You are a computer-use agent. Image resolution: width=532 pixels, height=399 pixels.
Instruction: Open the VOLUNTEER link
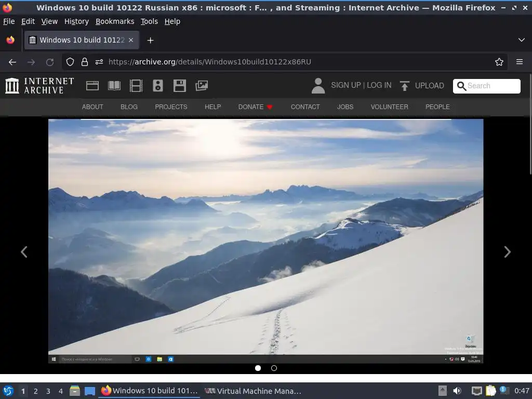(x=389, y=107)
